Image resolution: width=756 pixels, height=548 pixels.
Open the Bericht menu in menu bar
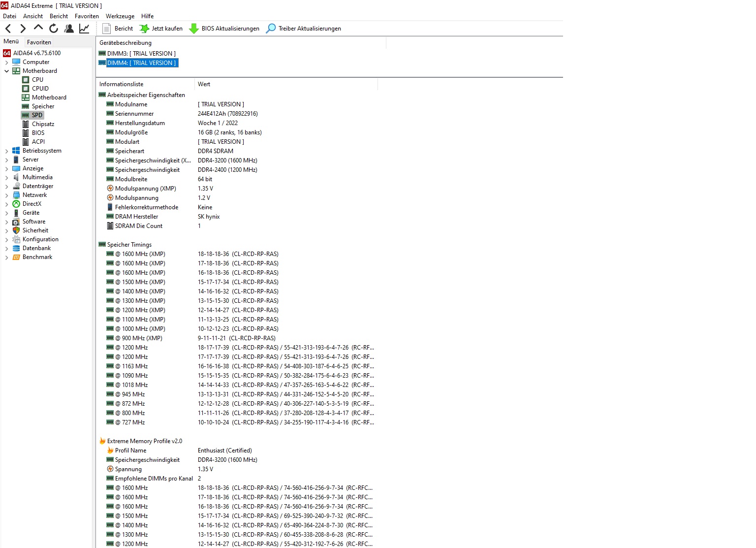59,16
